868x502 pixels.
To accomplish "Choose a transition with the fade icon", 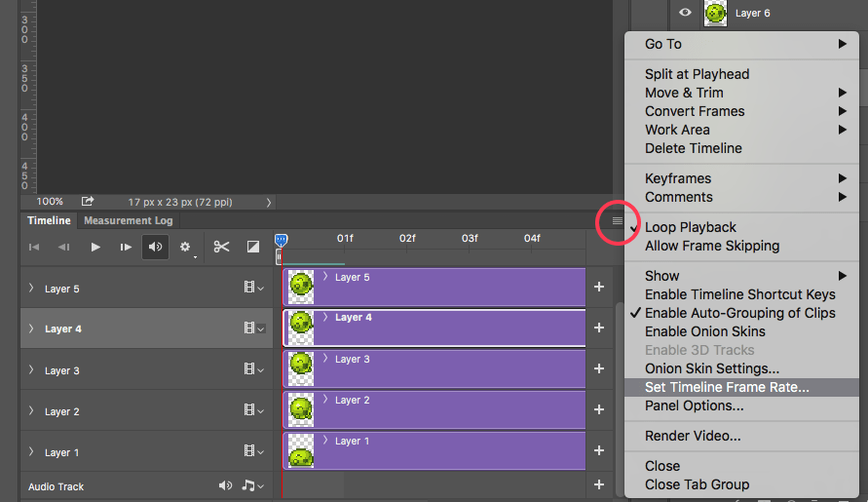I will [253, 248].
